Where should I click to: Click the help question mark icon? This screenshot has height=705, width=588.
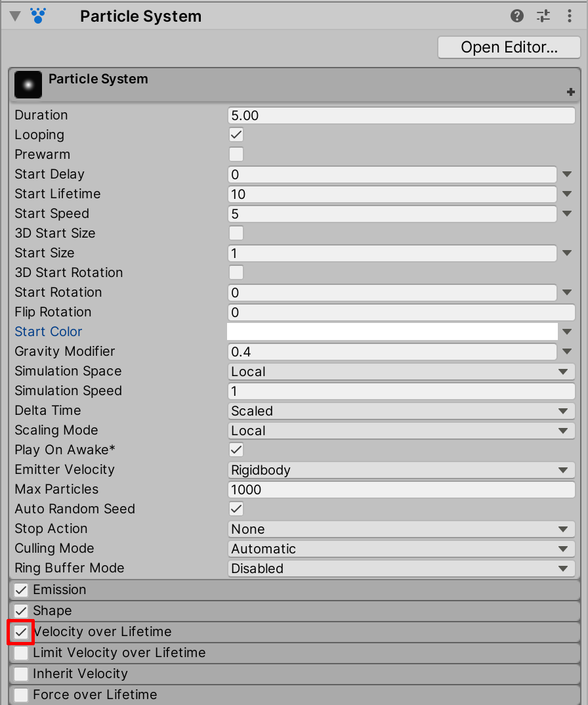(x=517, y=16)
